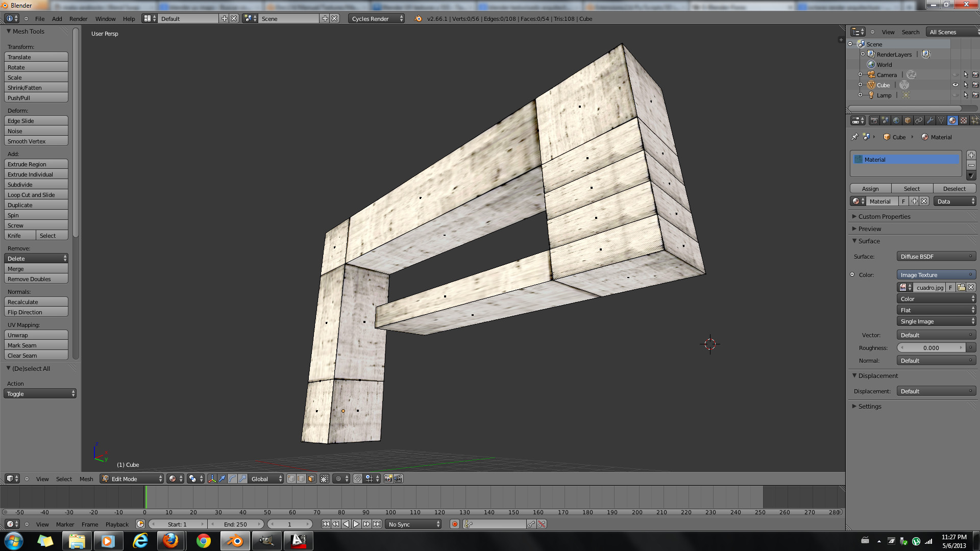The image size is (980, 551).
Task: Open image file browser for cuadro.jpg
Action: [962, 287]
